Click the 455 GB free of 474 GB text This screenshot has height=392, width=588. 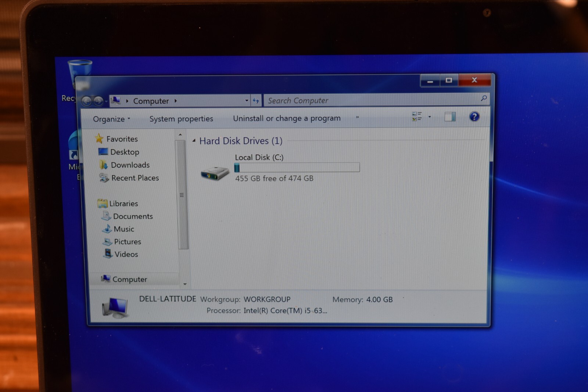tap(274, 178)
